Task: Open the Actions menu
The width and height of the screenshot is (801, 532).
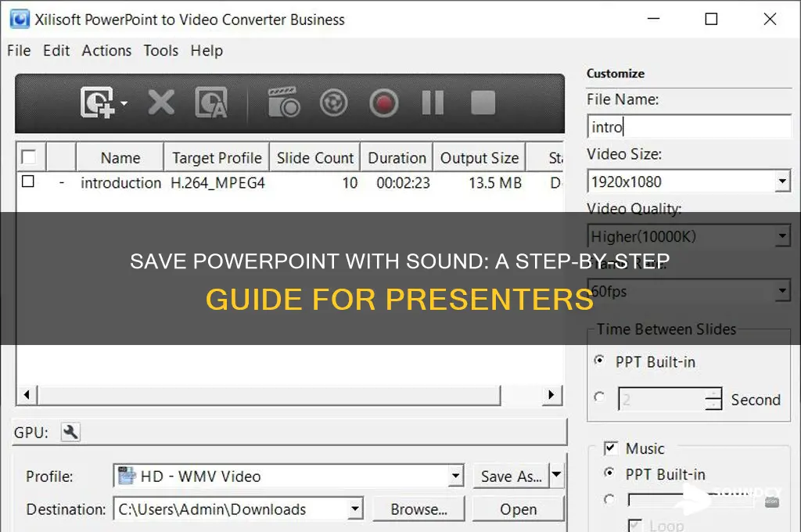Action: pyautogui.click(x=106, y=51)
